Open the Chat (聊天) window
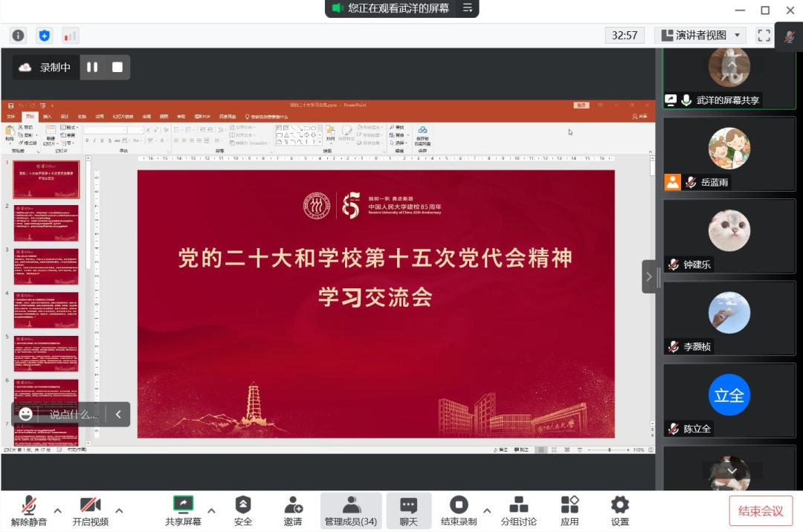This screenshot has width=803, height=532. [x=408, y=510]
